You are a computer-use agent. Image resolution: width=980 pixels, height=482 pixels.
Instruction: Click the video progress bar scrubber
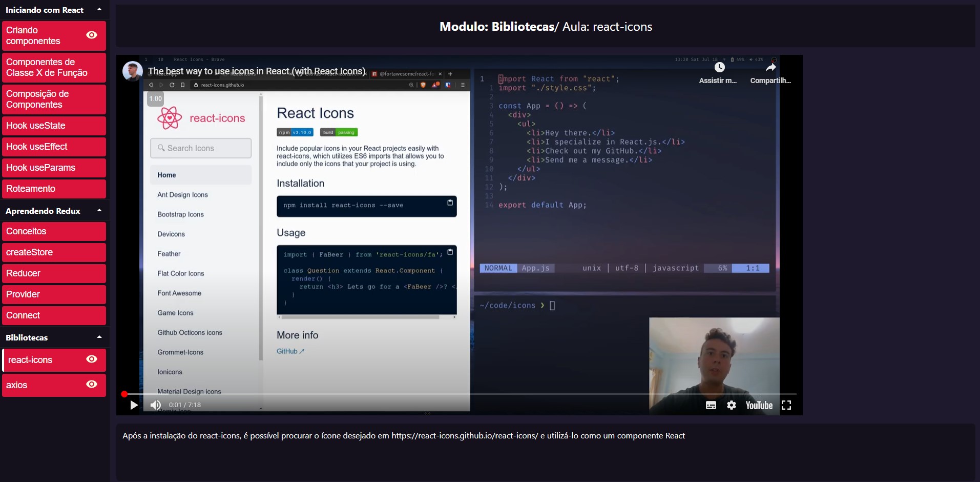tap(124, 394)
